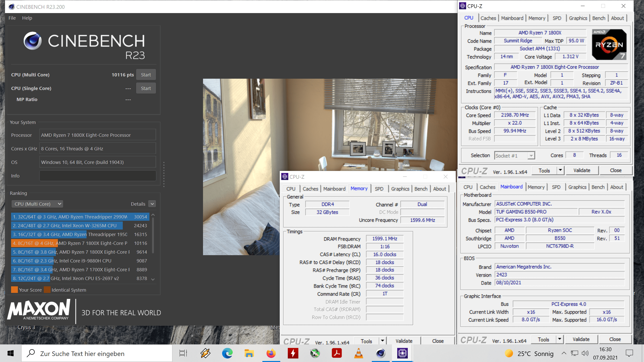644x362 pixels.
Task: Start the CPU Multi Core test
Action: 146,75
